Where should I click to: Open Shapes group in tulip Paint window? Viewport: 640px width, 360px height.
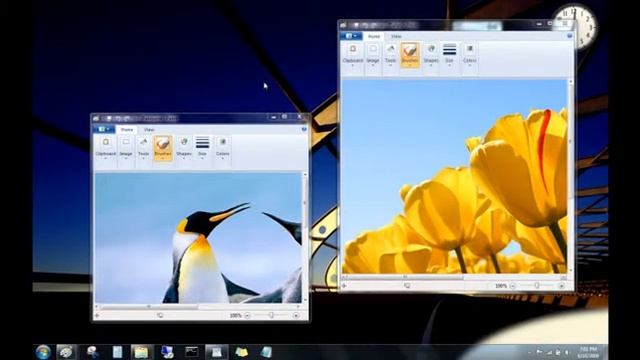tap(431, 55)
